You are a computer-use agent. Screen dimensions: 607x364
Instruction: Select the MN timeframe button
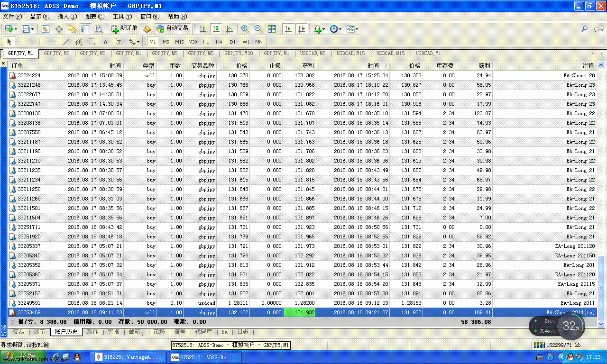[x=259, y=42]
